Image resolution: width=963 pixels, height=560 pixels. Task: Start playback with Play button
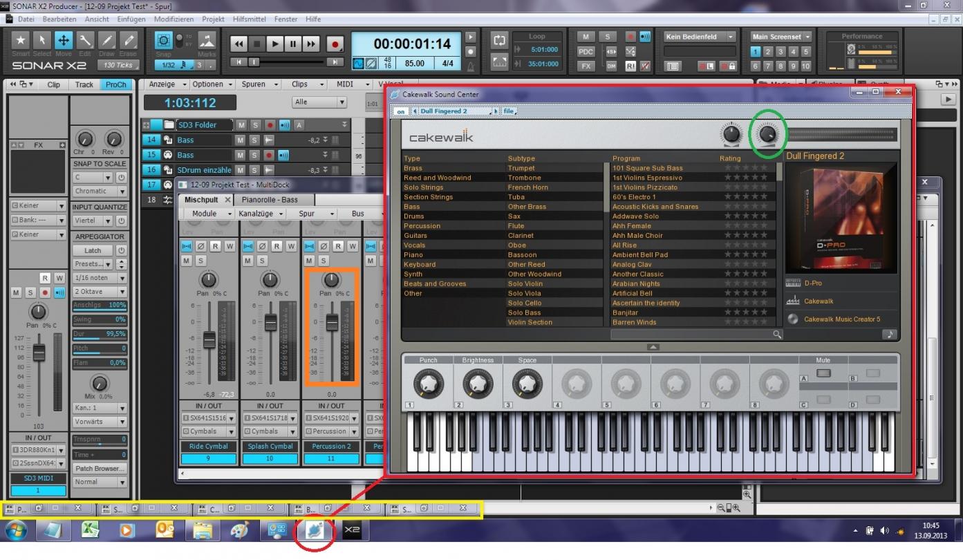tap(274, 44)
